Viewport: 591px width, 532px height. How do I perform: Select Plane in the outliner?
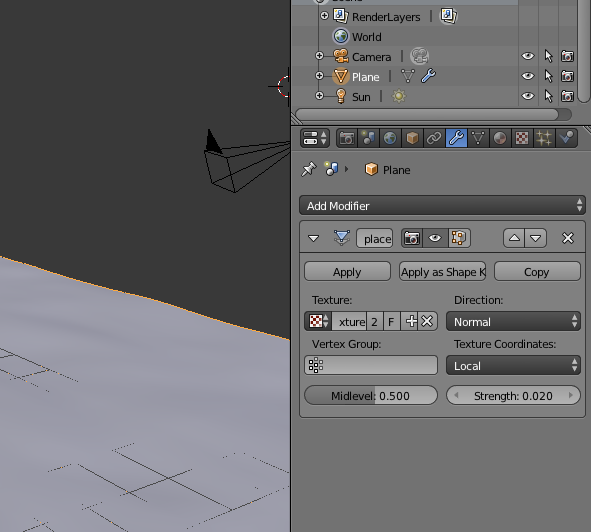pyautogui.click(x=366, y=77)
